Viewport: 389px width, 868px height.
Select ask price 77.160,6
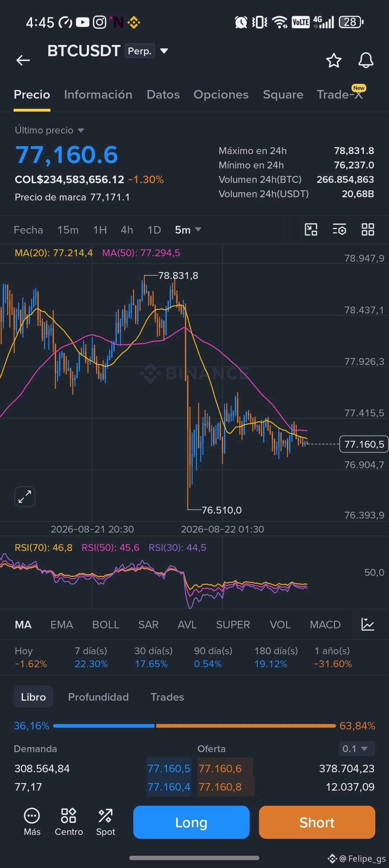point(220,768)
